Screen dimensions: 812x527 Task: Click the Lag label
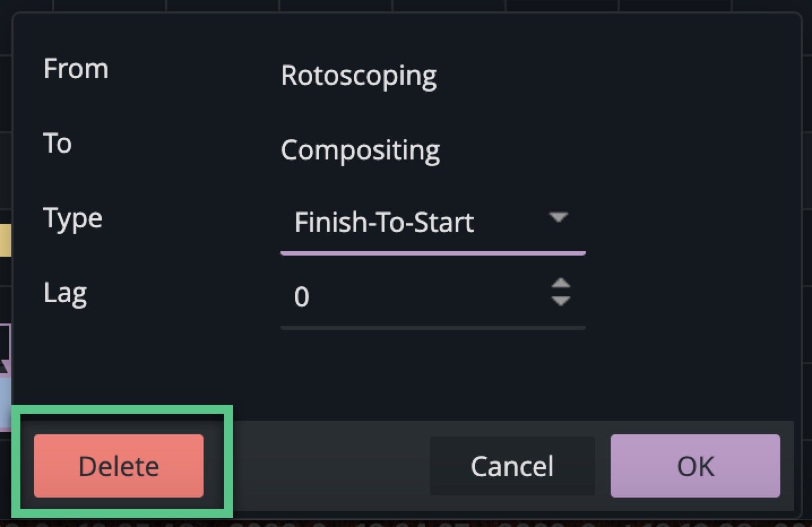(x=66, y=293)
